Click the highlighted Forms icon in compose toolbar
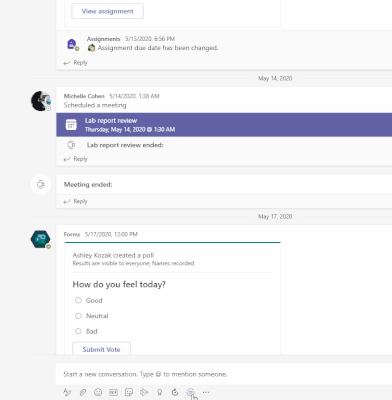 tap(190, 392)
